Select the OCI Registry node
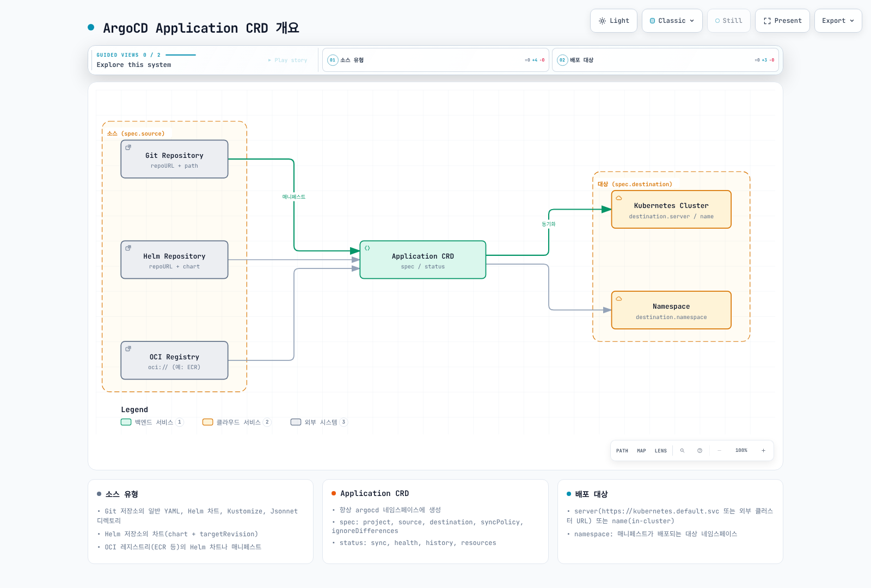The height and width of the screenshot is (588, 871). (174, 360)
